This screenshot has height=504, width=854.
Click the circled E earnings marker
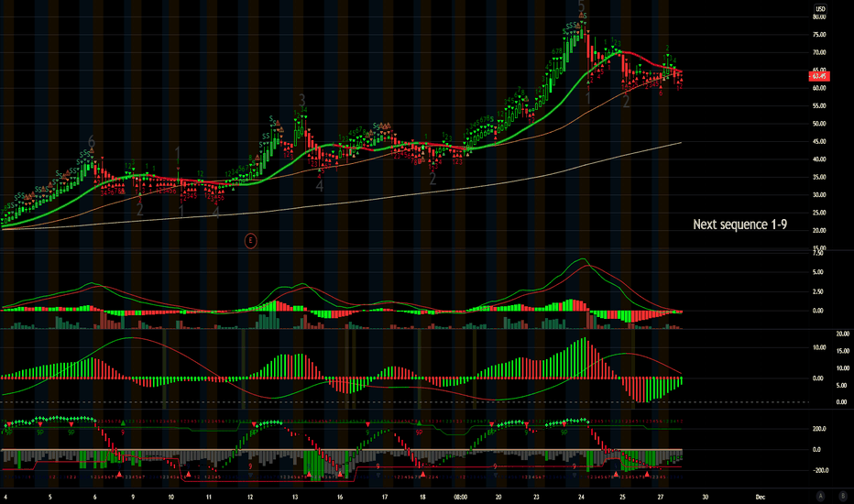click(x=250, y=240)
